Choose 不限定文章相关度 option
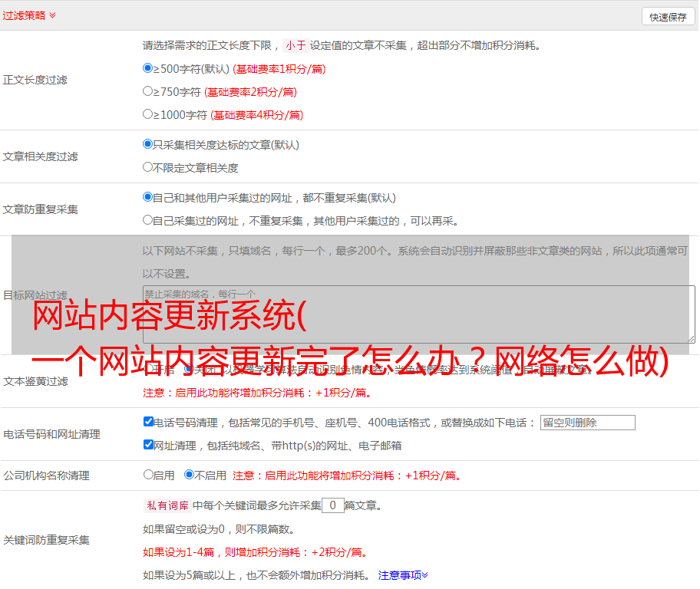Image resolution: width=700 pixels, height=589 pixels. (148, 167)
